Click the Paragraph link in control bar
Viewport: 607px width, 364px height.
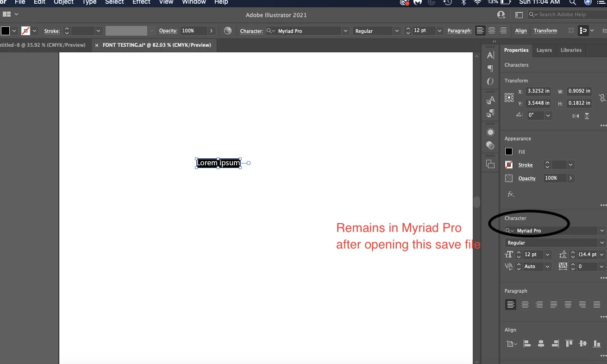[x=459, y=31]
